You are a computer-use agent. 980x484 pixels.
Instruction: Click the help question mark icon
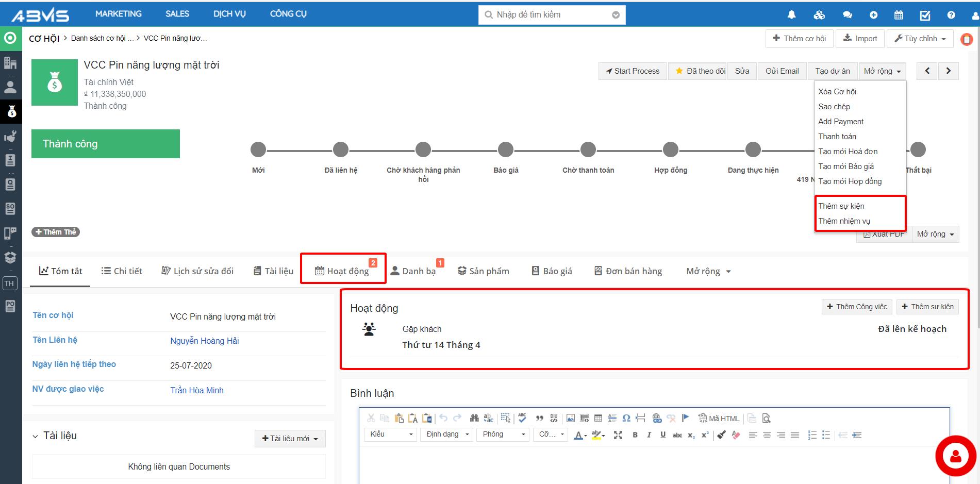pyautogui.click(x=951, y=15)
